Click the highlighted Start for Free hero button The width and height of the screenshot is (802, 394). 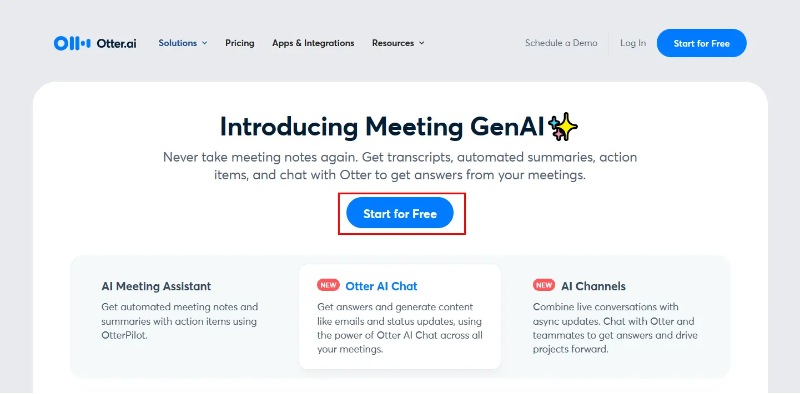[400, 213]
